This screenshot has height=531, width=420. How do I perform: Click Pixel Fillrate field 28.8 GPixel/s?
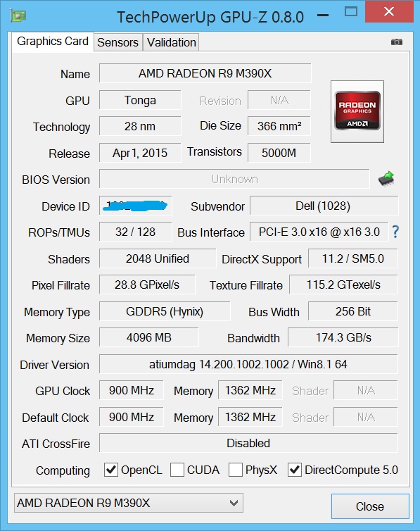tap(147, 285)
